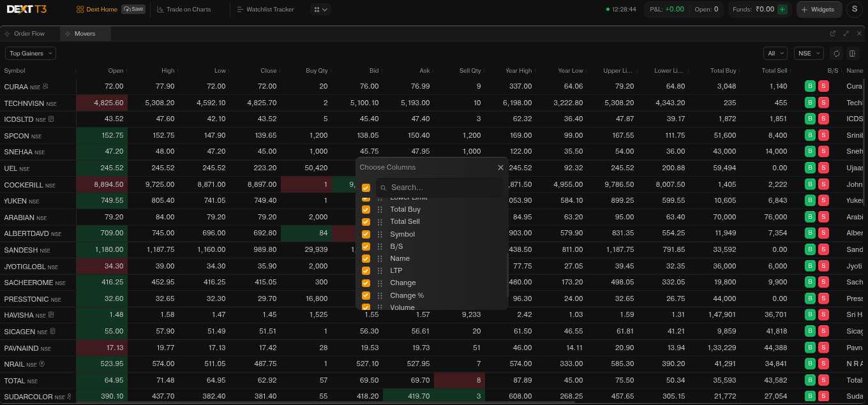
Task: Click the P&L +0.00 indicator
Action: (x=666, y=10)
